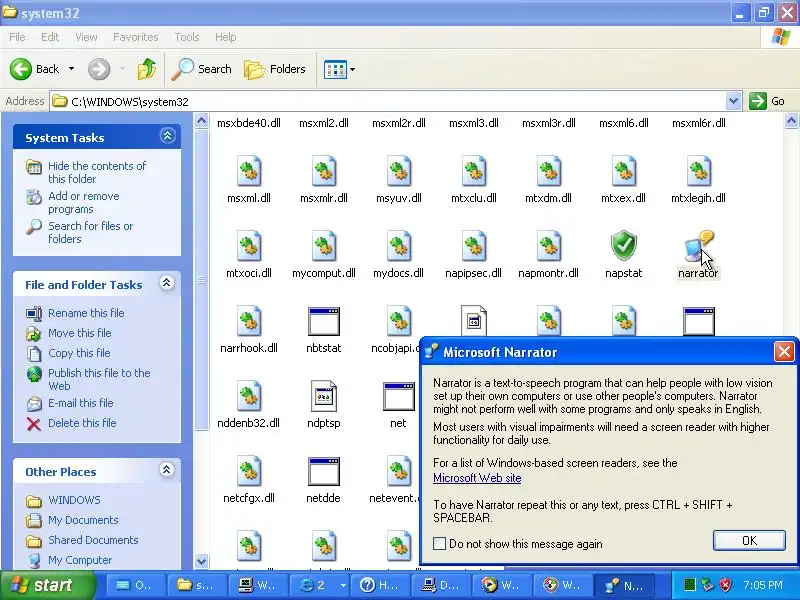Open My Documents in Other Places
The width and height of the screenshot is (800, 600).
pos(83,520)
